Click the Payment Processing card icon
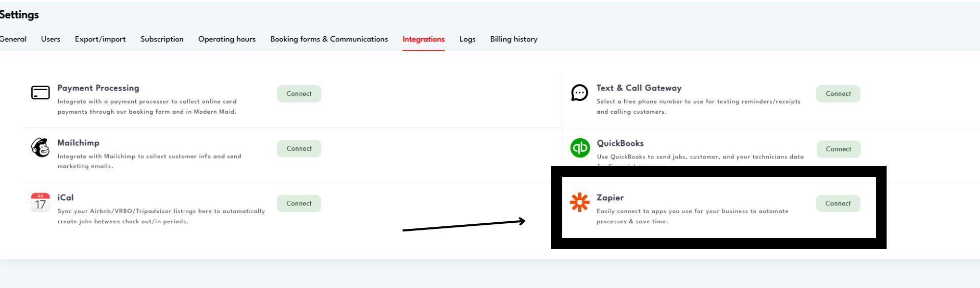 (x=40, y=92)
